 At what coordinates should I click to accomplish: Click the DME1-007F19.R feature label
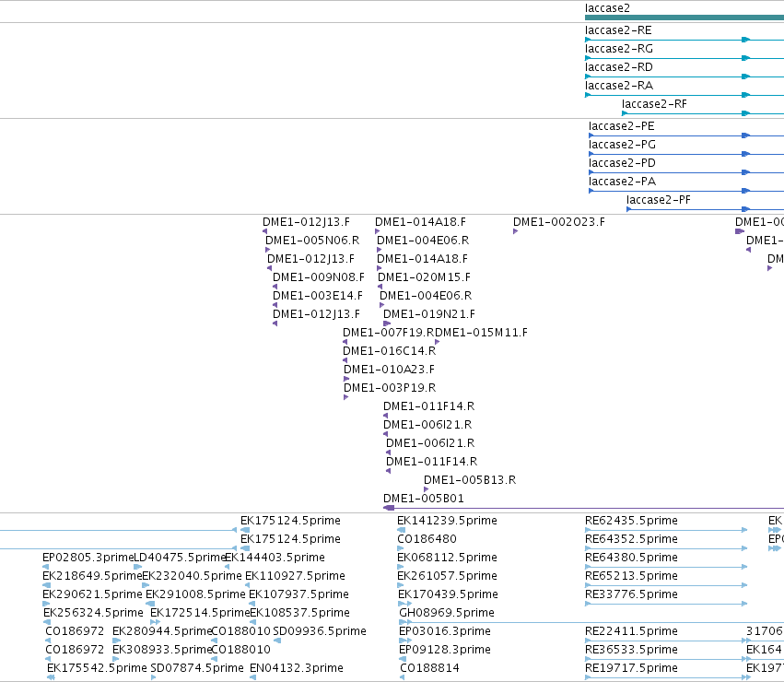pyautogui.click(x=389, y=333)
